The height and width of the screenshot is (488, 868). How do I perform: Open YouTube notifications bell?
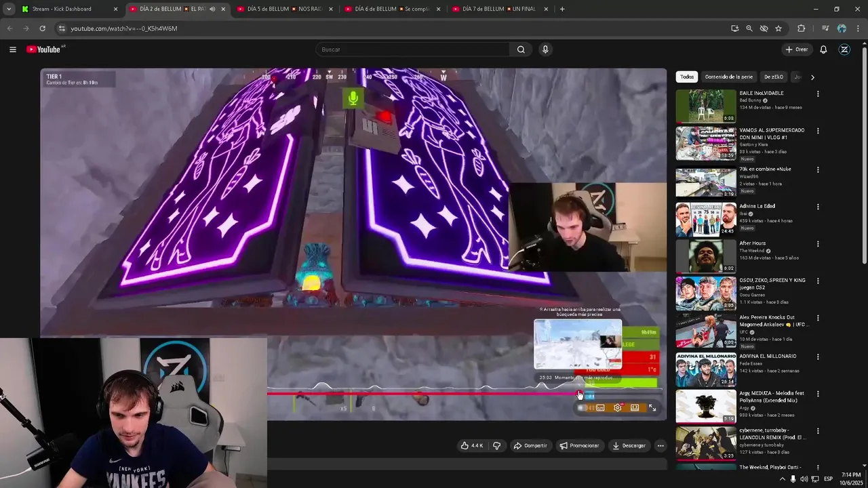click(x=823, y=49)
